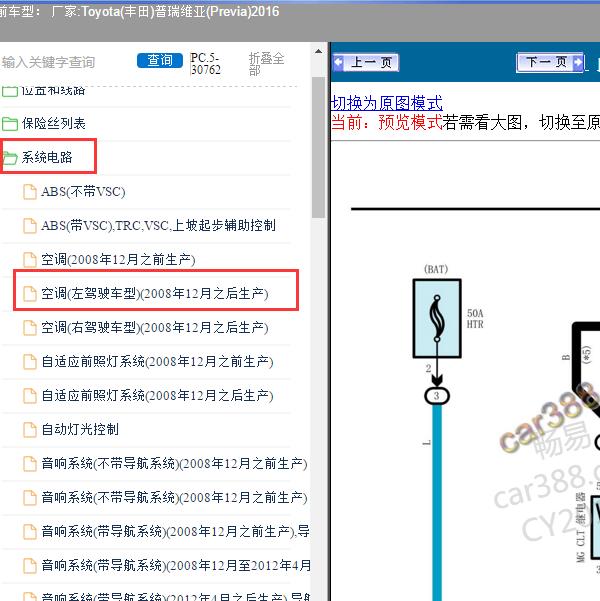Viewport: 600px width, 601px height.
Task: Open 自适应前照灯系统(2008年12月之后生产)
Action: point(158,396)
